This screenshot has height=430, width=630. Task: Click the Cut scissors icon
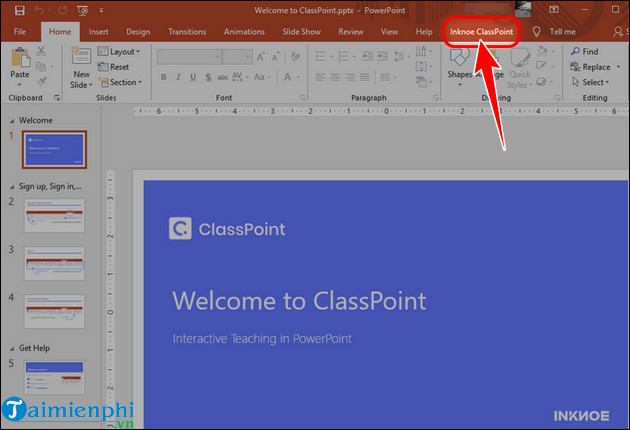tap(41, 51)
